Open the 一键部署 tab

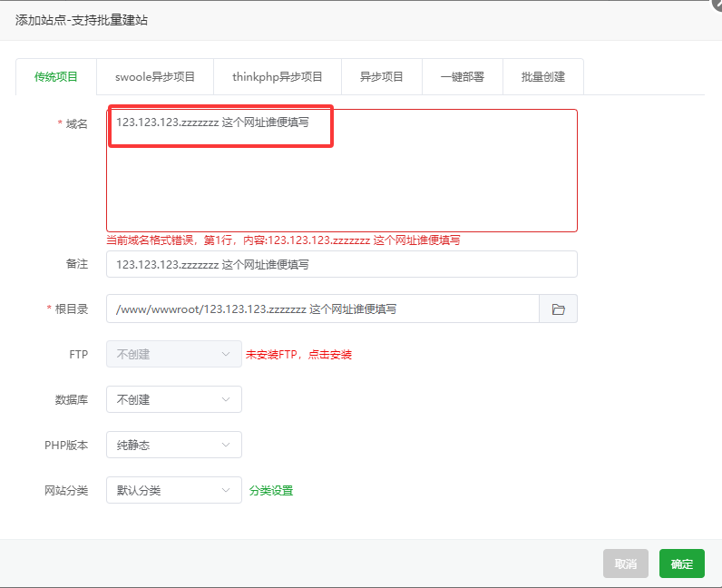463,77
